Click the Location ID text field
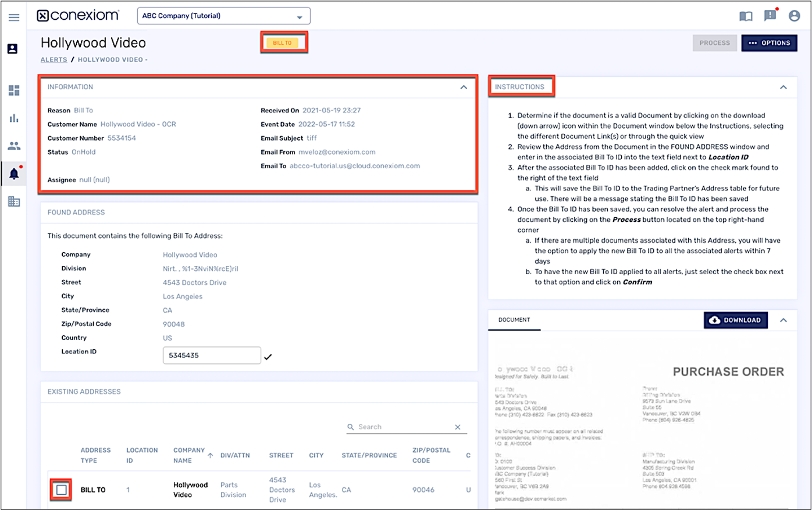 [212, 355]
